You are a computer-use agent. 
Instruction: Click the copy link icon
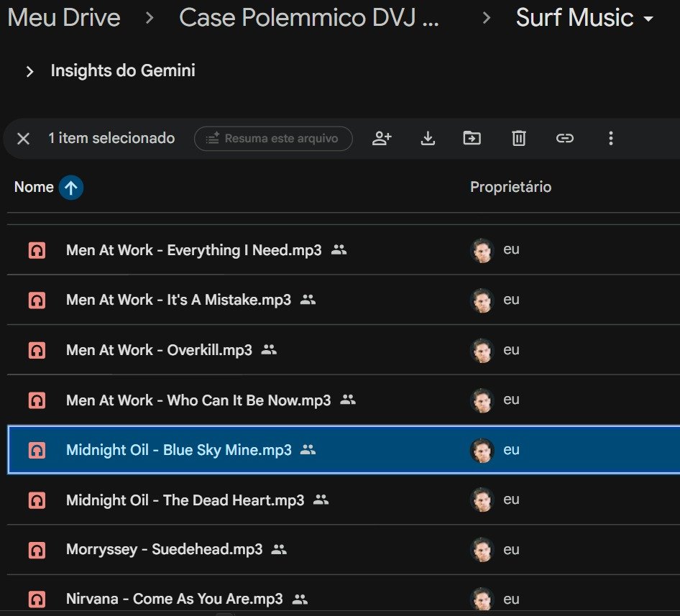(565, 138)
